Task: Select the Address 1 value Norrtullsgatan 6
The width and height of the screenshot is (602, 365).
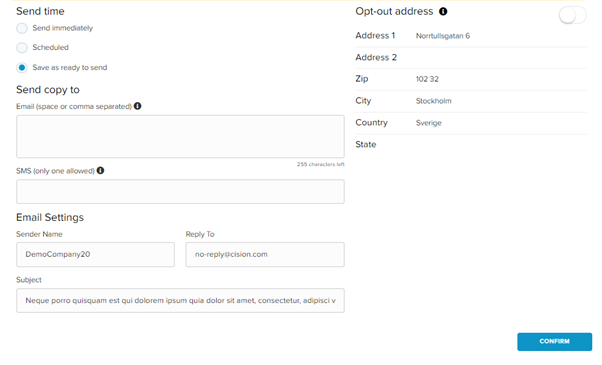Action: point(443,36)
